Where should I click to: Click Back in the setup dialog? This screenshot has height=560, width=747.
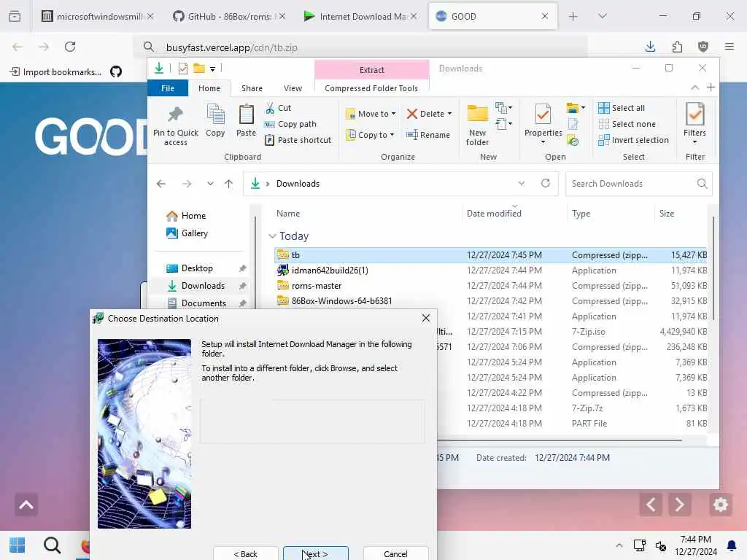[245, 554]
